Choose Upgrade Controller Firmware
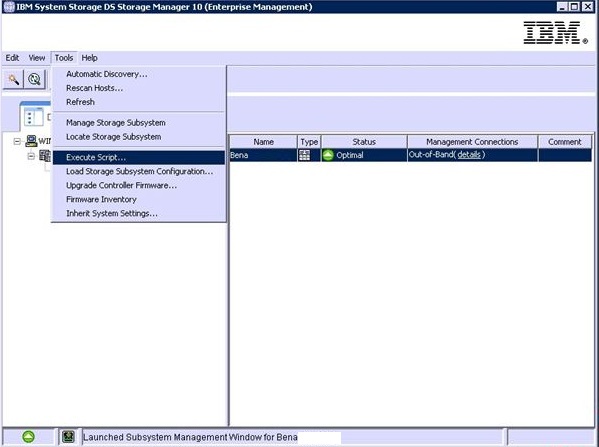The image size is (599, 447). point(139,185)
